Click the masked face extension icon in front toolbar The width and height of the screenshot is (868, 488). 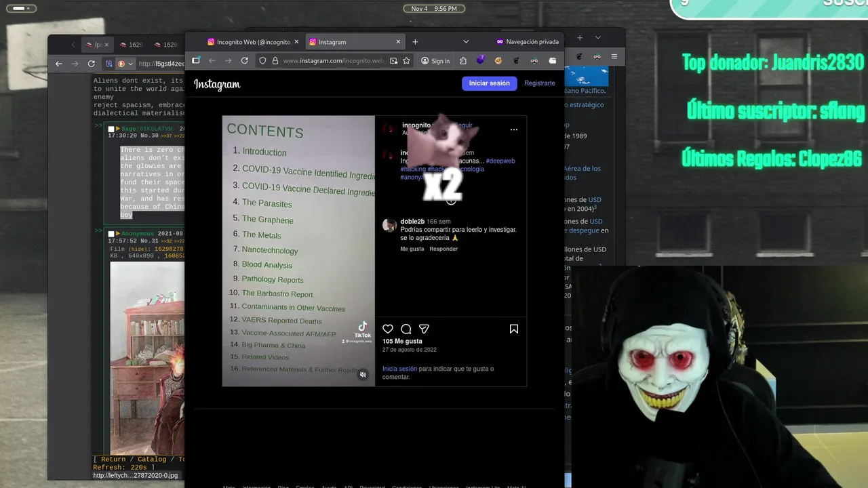(x=534, y=60)
